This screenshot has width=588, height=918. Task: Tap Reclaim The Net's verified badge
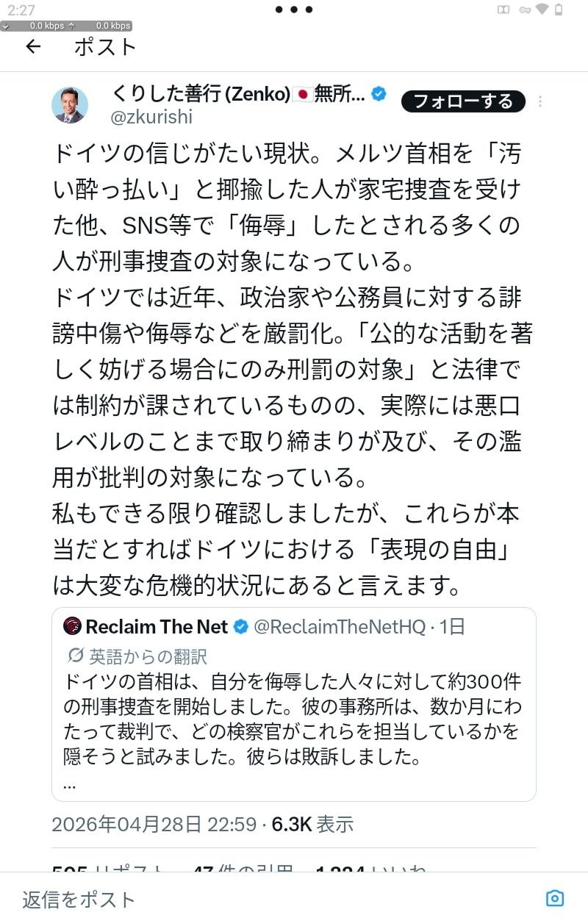pyautogui.click(x=240, y=627)
